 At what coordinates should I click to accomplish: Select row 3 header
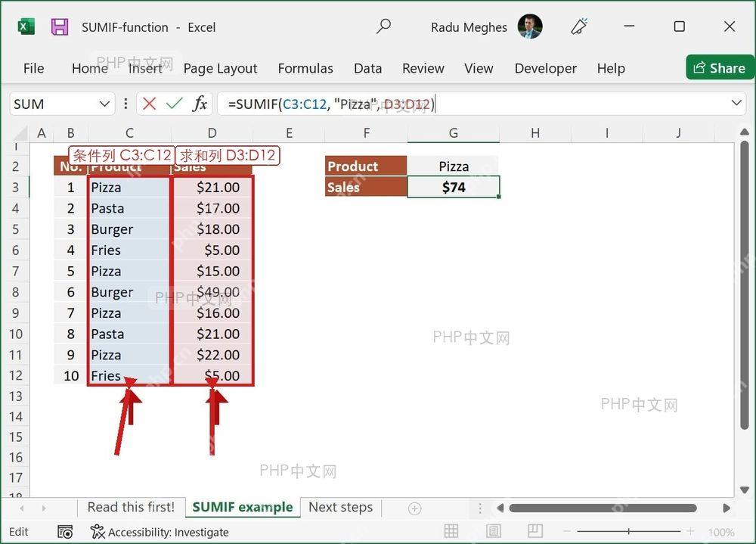point(15,188)
